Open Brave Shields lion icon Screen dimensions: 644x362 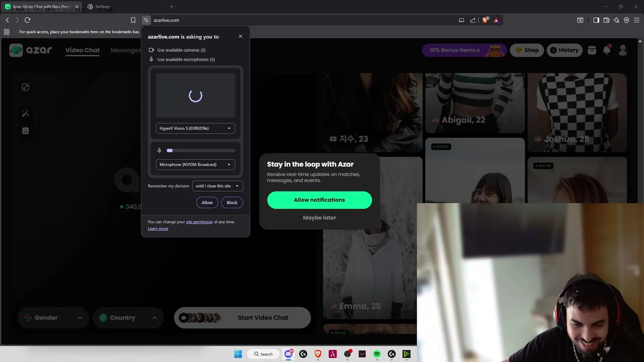tap(485, 20)
